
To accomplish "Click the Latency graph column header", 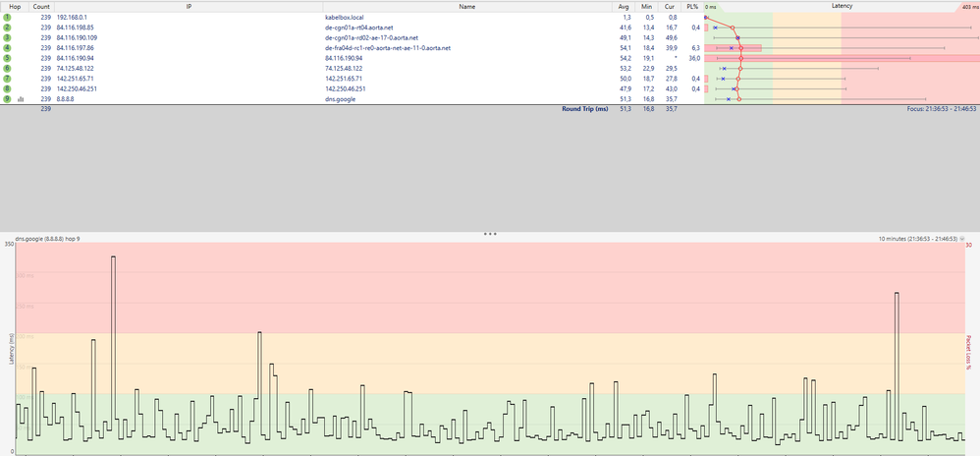I will tap(842, 6).
